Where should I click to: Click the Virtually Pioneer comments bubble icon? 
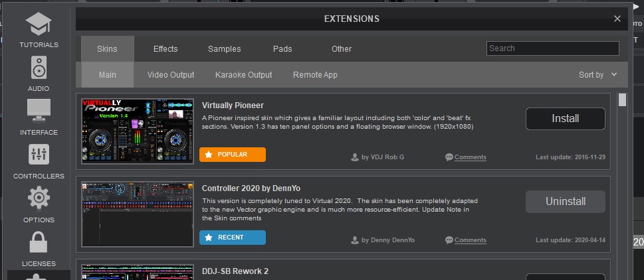point(449,157)
